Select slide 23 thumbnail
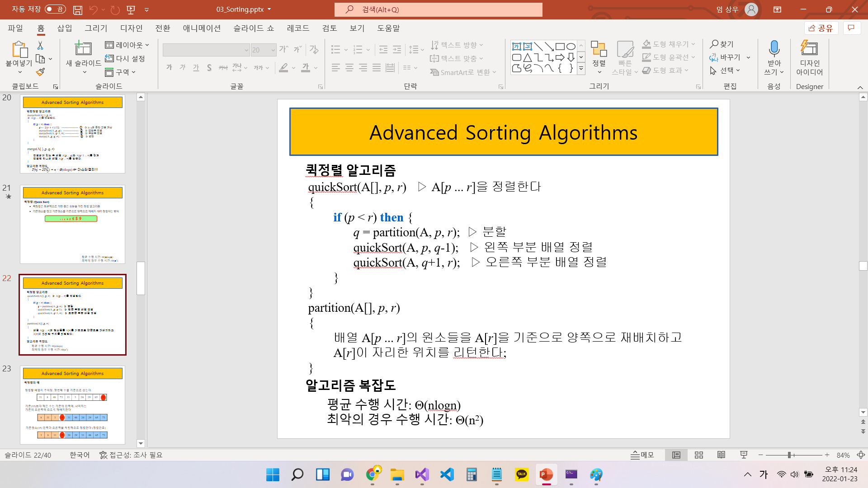Viewport: 868px width, 488px height. pos(72,404)
